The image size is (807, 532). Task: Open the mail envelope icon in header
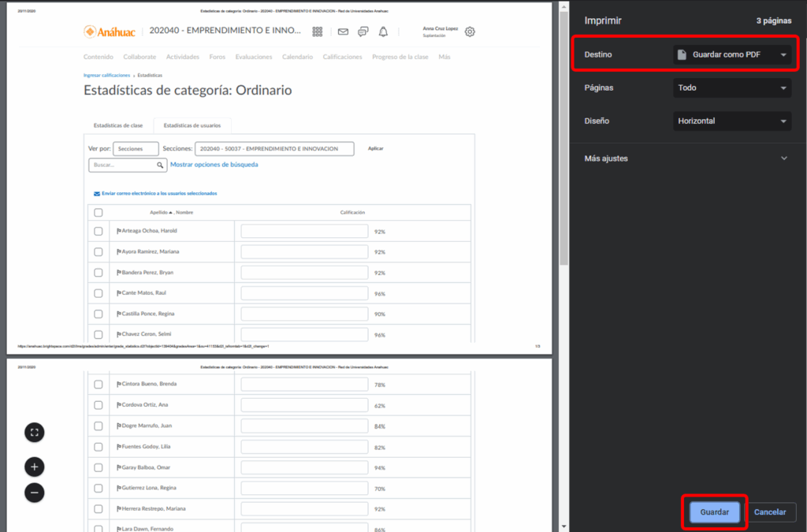click(343, 32)
